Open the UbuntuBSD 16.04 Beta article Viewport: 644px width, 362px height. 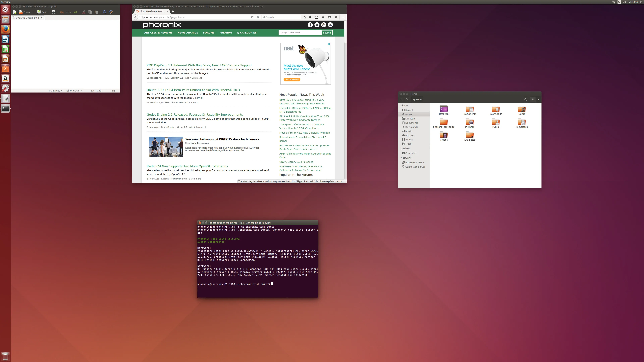click(x=193, y=90)
